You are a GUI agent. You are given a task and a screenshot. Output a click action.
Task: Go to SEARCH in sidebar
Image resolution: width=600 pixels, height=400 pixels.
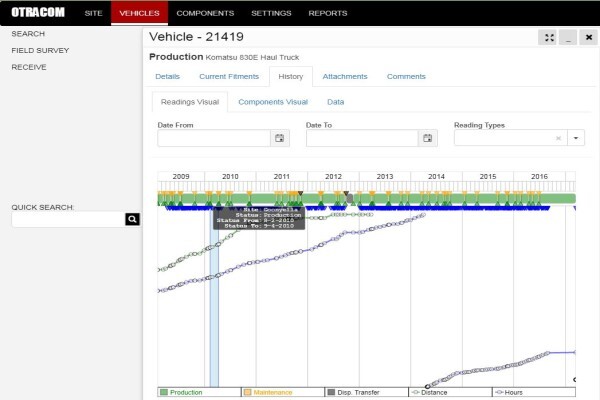[28, 34]
